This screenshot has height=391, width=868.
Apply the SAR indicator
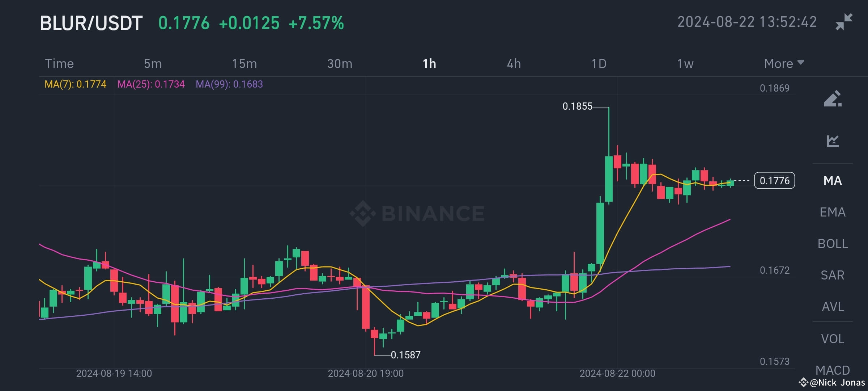point(833,275)
